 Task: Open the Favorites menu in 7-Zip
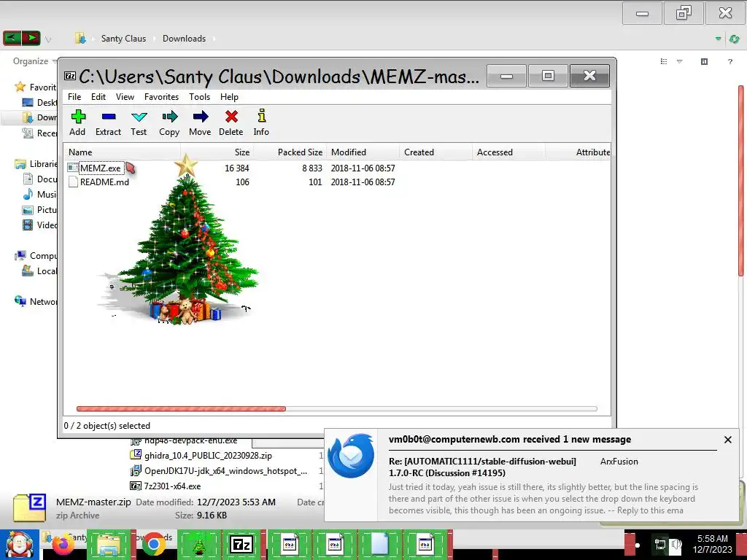point(161,97)
